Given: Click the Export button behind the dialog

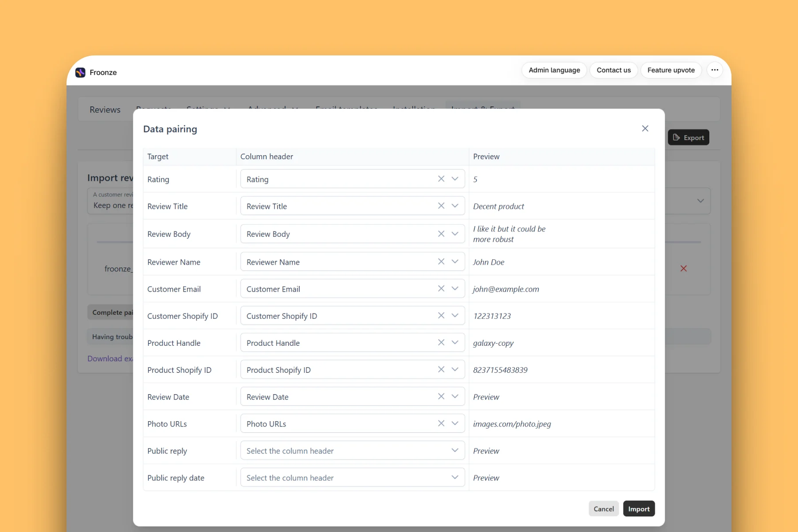Looking at the screenshot, I should coord(688,137).
